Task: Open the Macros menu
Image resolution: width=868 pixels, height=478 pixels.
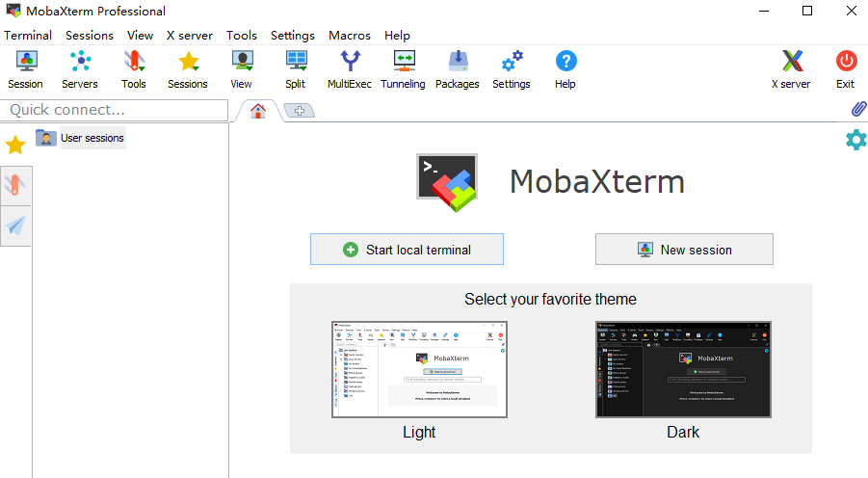Action: coord(350,36)
